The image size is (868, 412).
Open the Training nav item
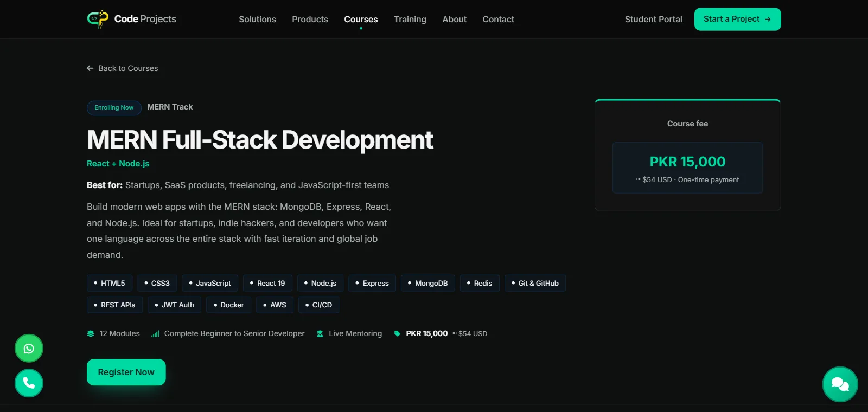pos(410,19)
